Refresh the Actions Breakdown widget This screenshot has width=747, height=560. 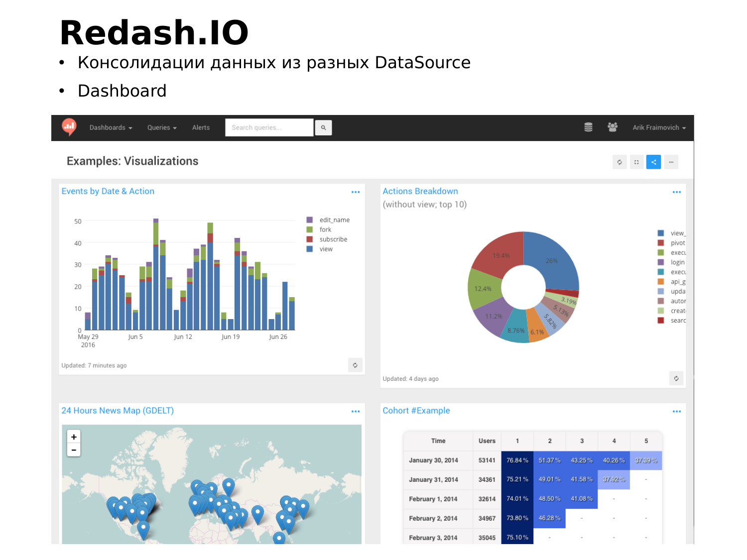676,378
